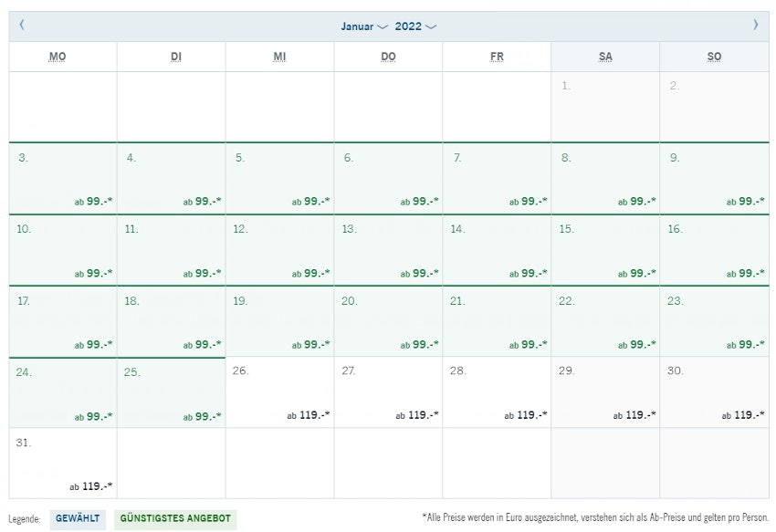Choose January 31 date cell
This screenshot has height=532, width=776.
63,463
